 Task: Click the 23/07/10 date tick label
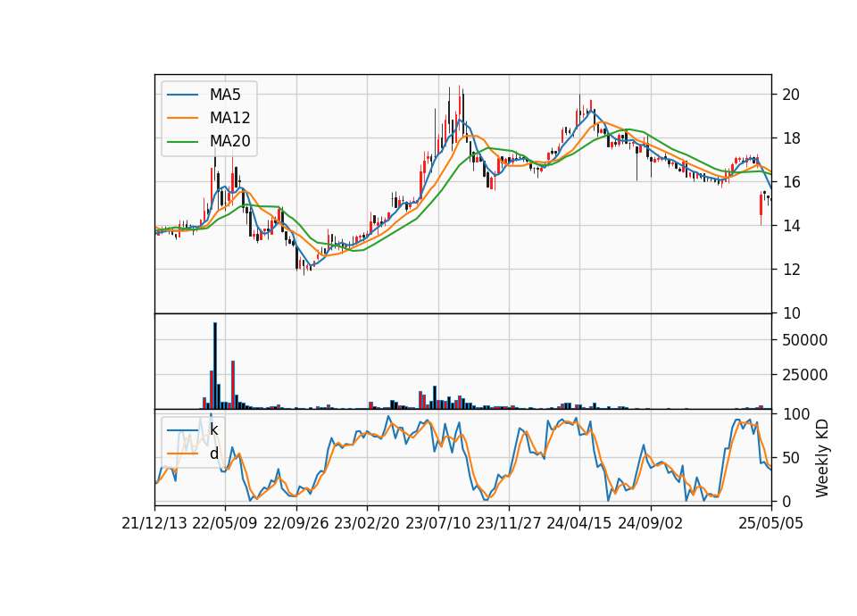click(x=437, y=524)
